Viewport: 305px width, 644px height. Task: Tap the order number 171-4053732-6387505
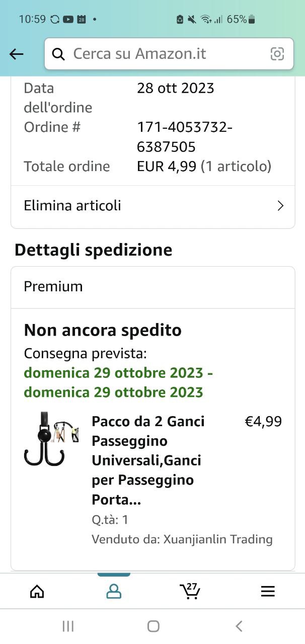(184, 137)
